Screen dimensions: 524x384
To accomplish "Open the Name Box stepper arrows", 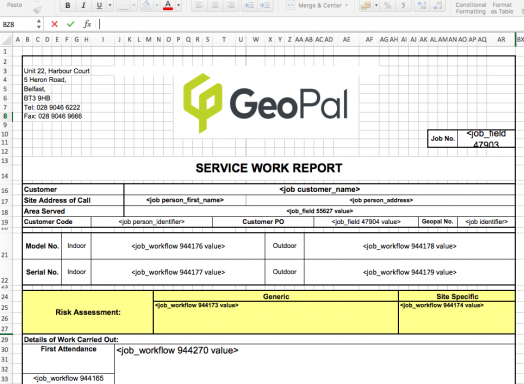I will (39, 24).
